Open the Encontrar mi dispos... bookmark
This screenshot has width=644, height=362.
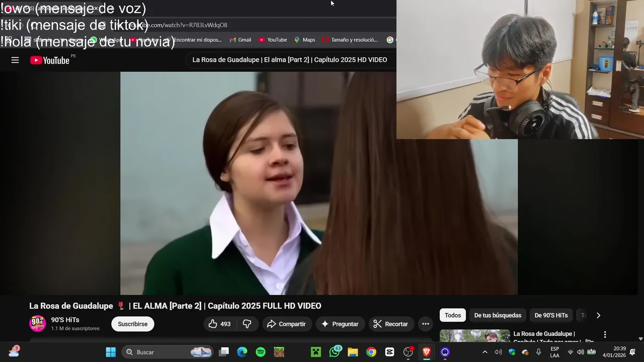(193, 40)
